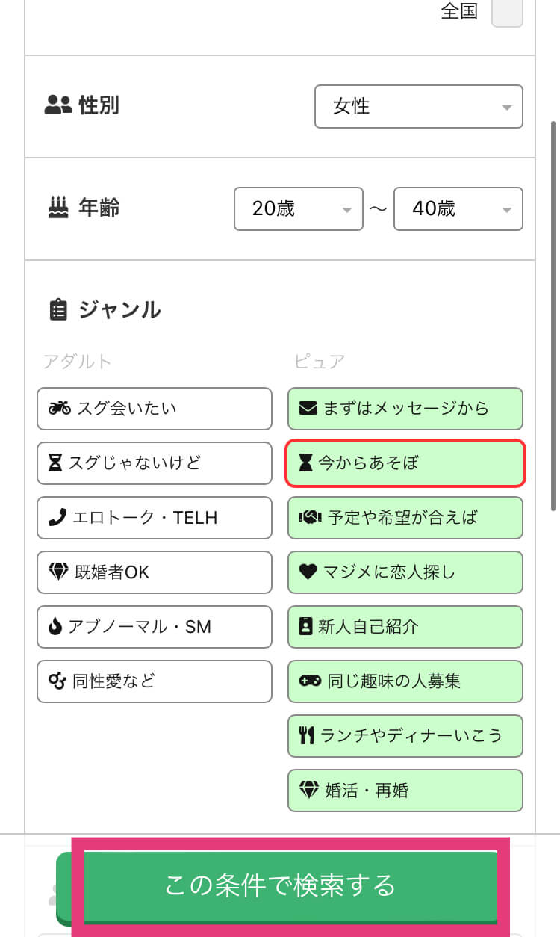Click the hourglass icon on スグじゃないけど

(x=55, y=463)
